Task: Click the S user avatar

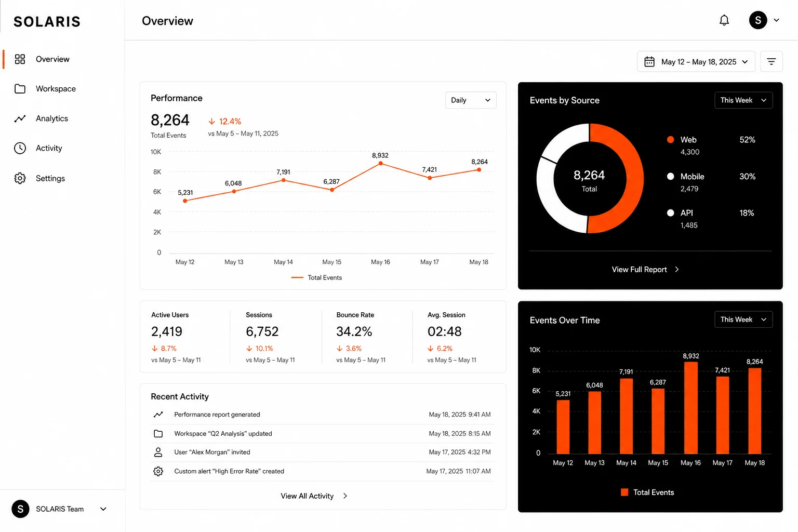Action: [x=758, y=20]
